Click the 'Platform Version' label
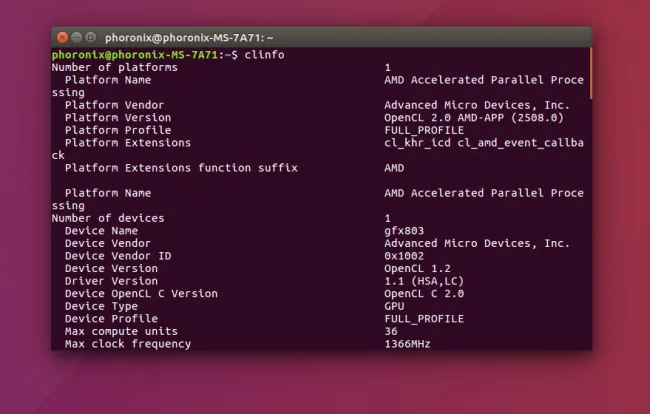 tap(118, 118)
